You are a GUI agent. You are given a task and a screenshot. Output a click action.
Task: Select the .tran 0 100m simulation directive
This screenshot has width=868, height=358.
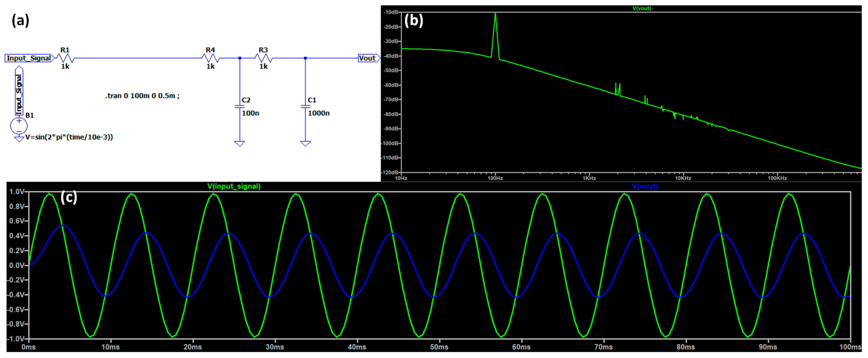click(x=142, y=96)
